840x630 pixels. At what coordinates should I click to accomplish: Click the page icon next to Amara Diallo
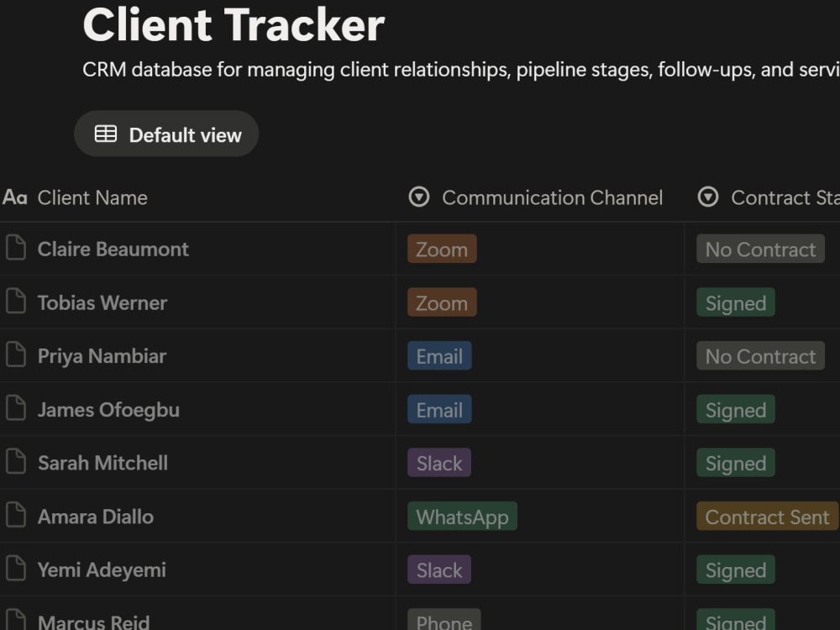16,516
